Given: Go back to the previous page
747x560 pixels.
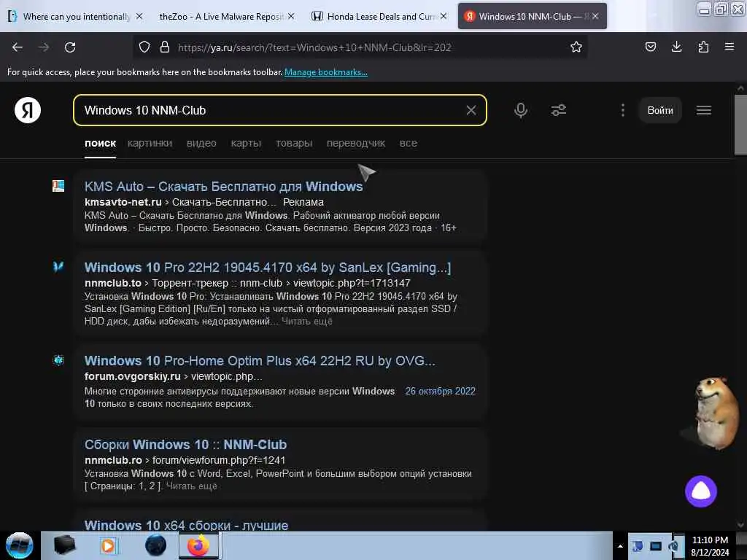Looking at the screenshot, I should point(18,47).
